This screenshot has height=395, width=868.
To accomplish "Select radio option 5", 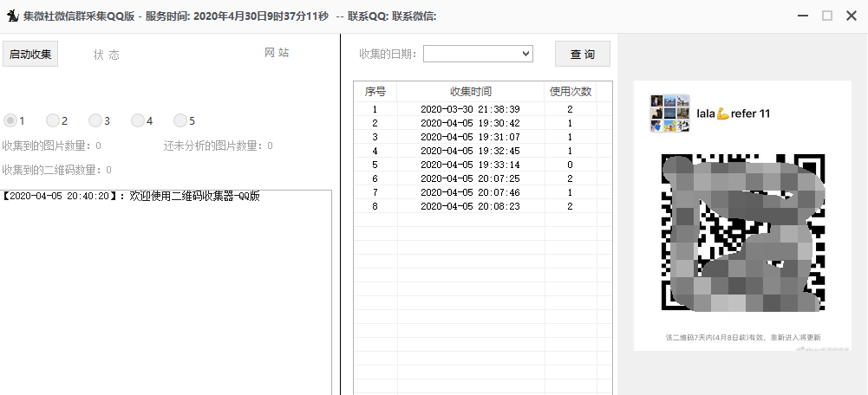I will click(x=185, y=120).
